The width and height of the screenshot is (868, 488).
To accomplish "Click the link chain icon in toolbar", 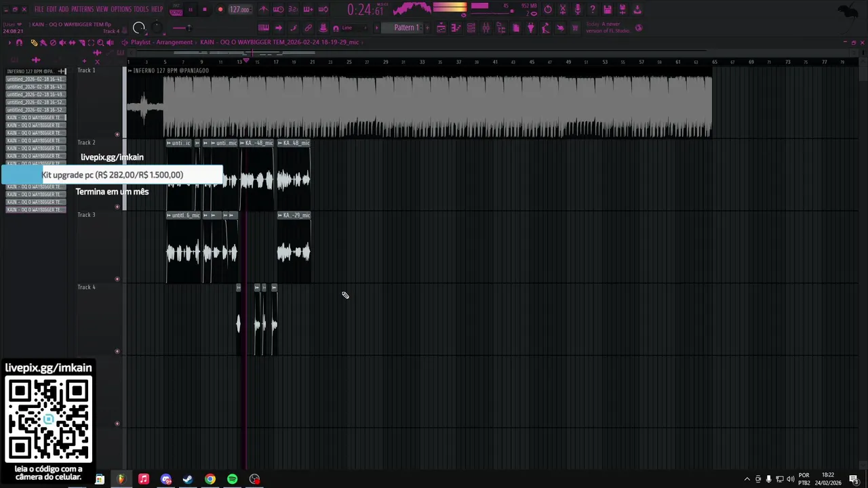I will click(308, 28).
